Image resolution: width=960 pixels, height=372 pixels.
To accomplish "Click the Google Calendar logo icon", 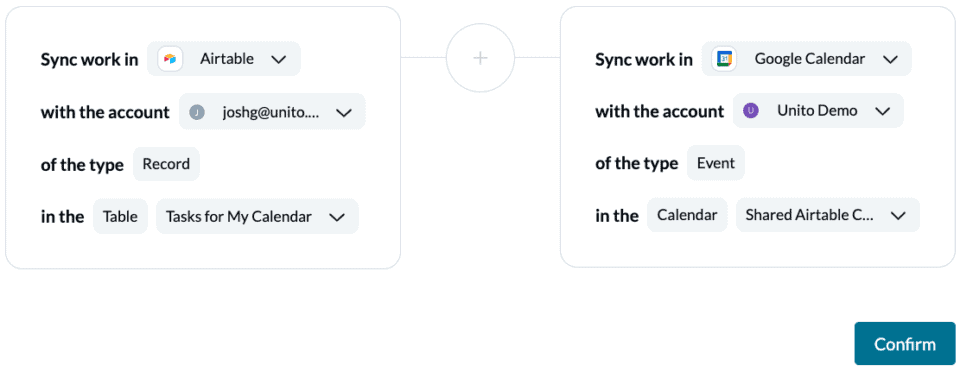I will click(724, 59).
